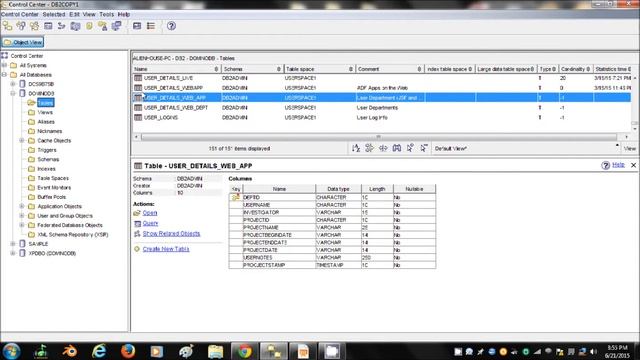Screen dimensions: 640x360
Task: Select the Table Spaces folder in tree
Action: [53, 178]
